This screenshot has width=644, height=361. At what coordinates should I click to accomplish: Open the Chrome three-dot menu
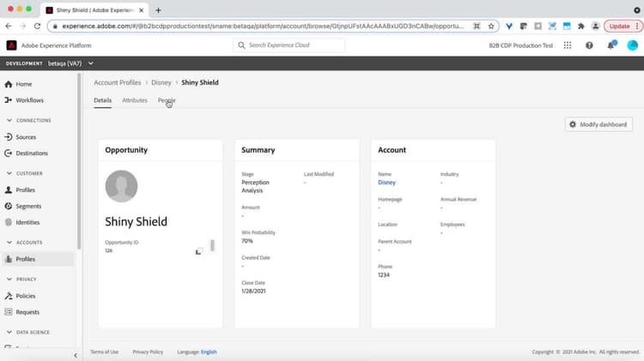(x=637, y=26)
